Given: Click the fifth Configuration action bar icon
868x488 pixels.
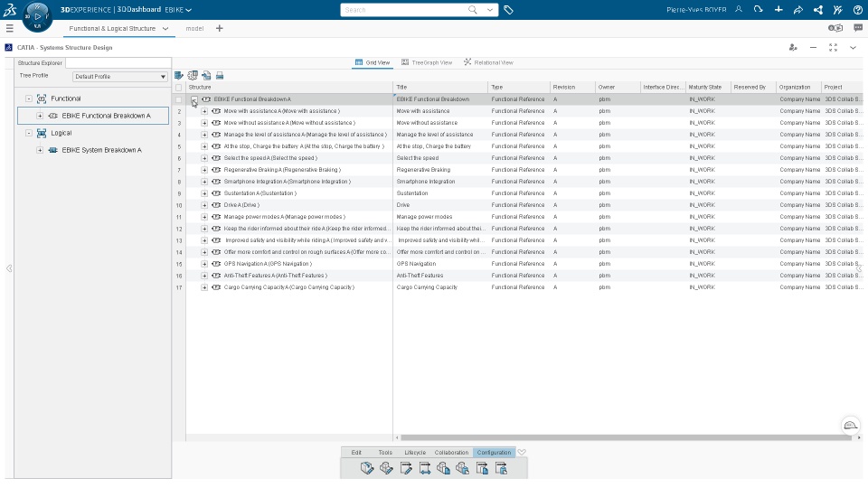Looking at the screenshot, I should (x=443, y=469).
